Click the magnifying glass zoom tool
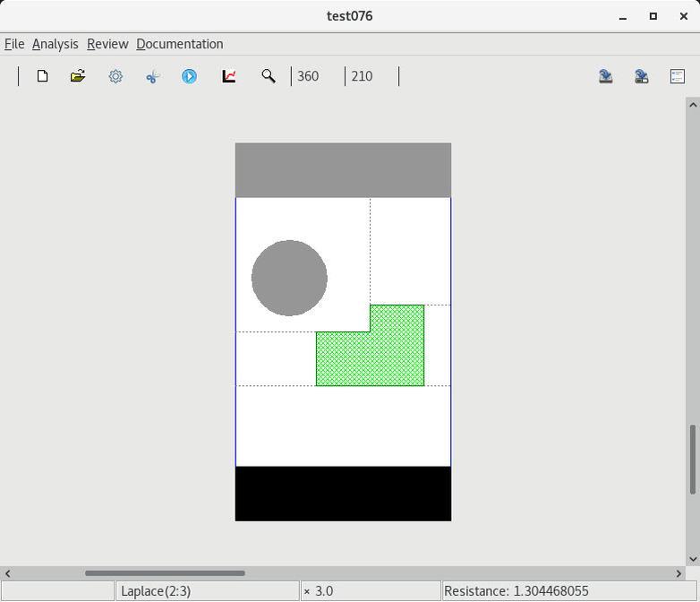The height and width of the screenshot is (602, 700). click(268, 76)
